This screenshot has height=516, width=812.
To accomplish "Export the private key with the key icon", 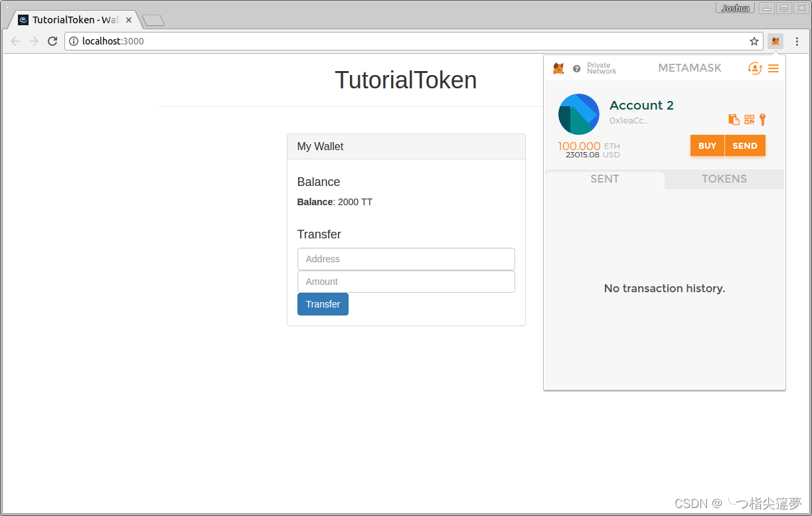I will (x=763, y=120).
